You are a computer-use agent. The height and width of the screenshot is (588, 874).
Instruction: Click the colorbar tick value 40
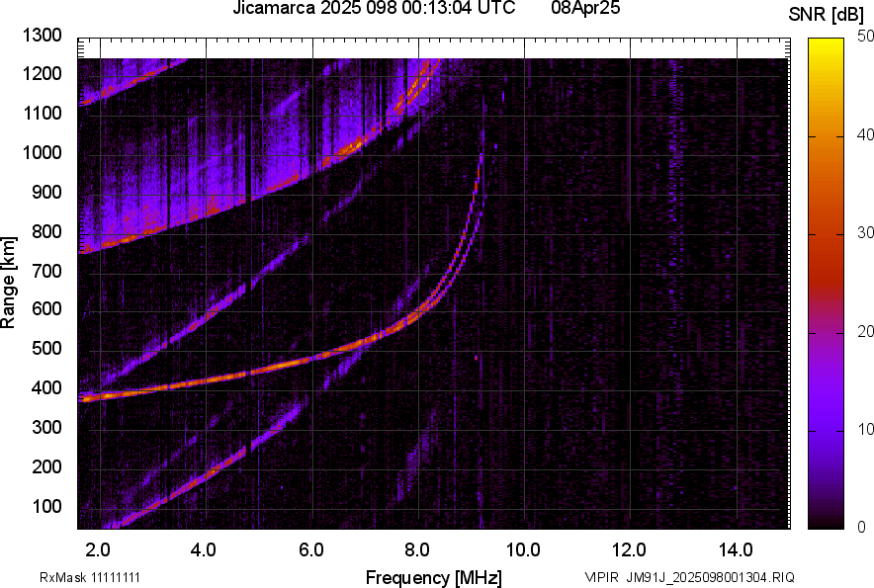(866, 134)
